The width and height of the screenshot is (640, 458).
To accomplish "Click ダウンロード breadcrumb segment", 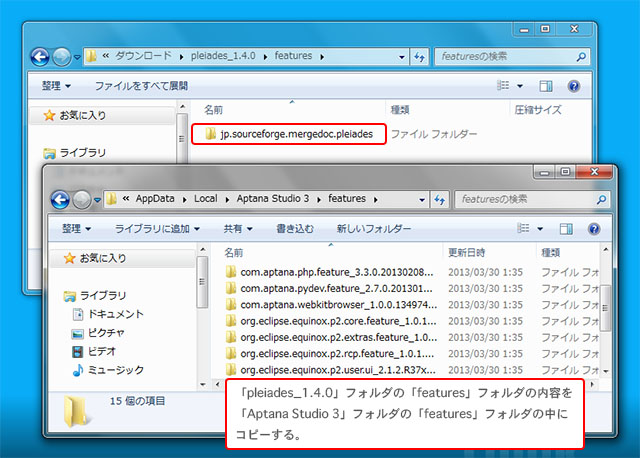I will (143, 56).
